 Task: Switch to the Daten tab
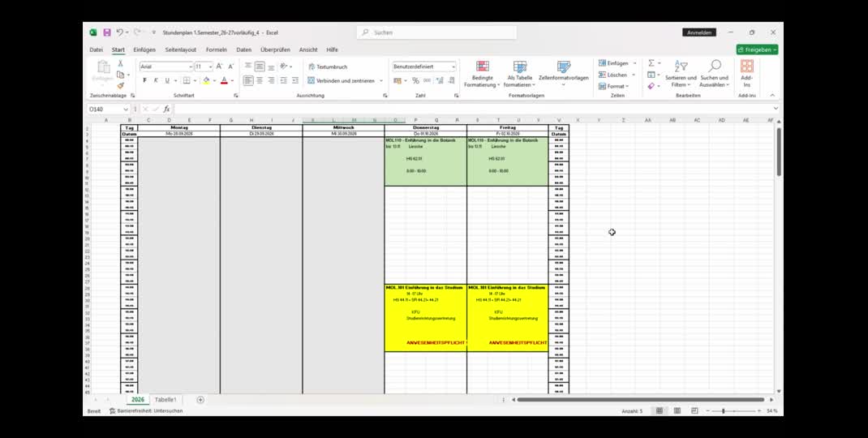point(244,49)
